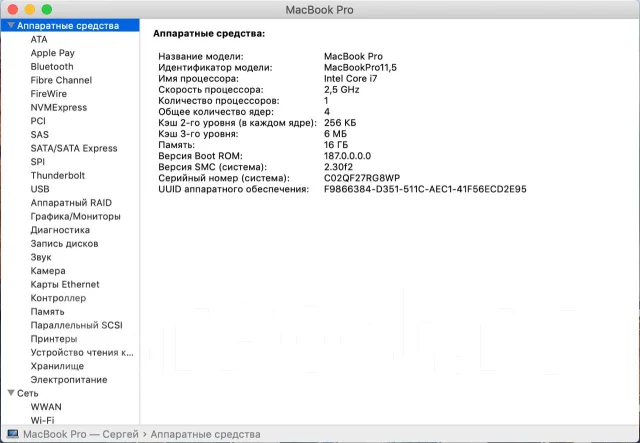Click the Название модели label
This screenshot has height=443, width=640.
tap(201, 56)
